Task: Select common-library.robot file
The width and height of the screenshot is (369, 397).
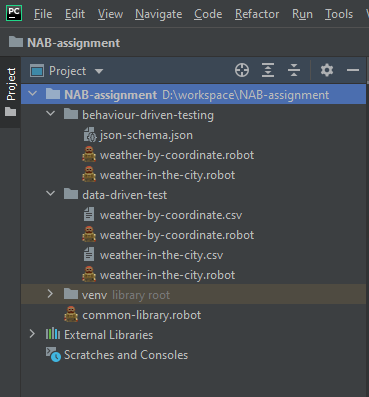Action: pos(141,315)
